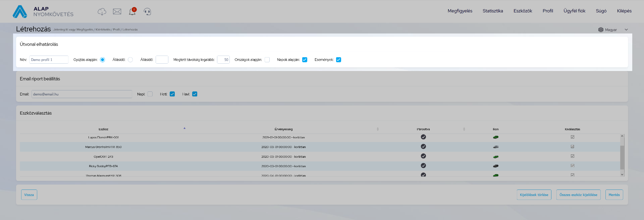The width and height of the screenshot is (644, 220).
Task: Click the ALAP Nyomkövetés logo
Action: point(43,11)
